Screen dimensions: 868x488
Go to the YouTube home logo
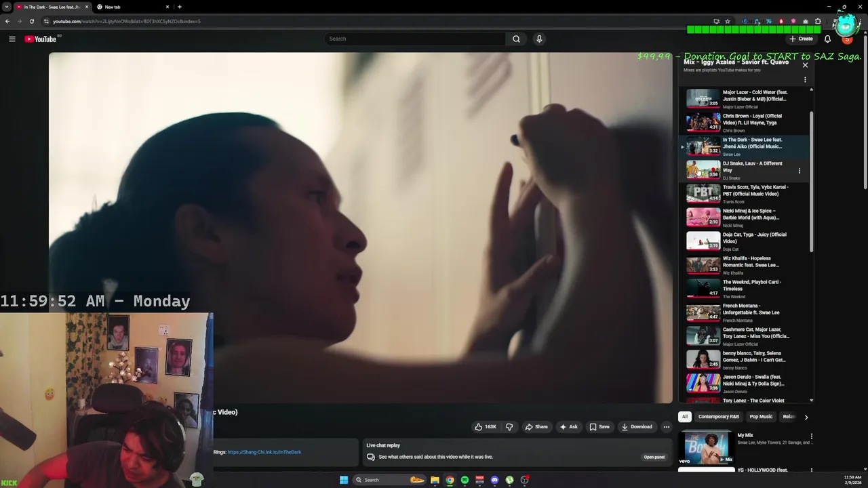point(41,39)
